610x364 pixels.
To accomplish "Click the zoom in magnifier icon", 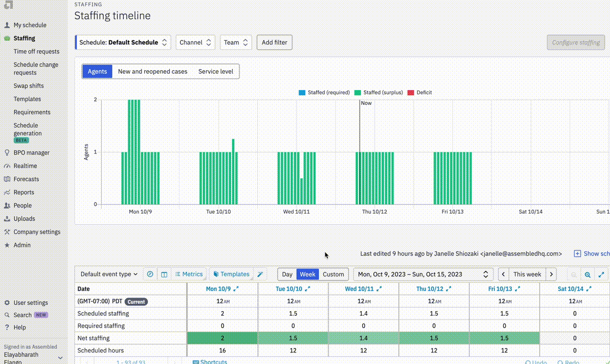I will [587, 274].
